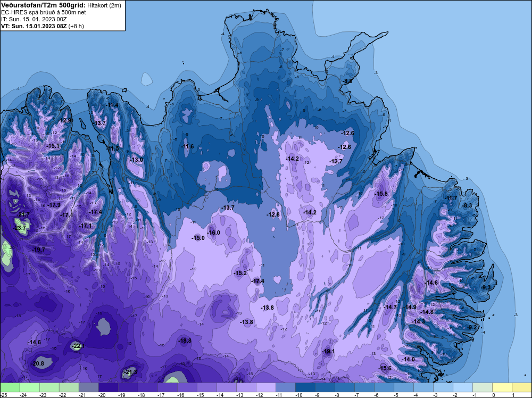Click the '-20.8' temperature label
Screen dimensions: 532x398
[x=38, y=363]
